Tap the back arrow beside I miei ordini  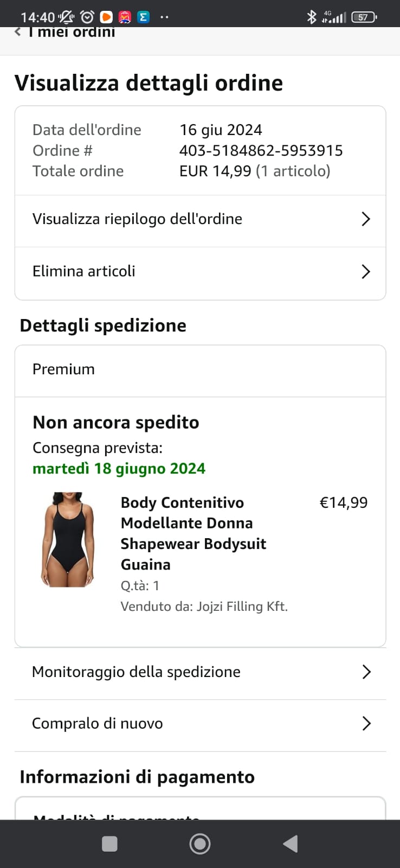click(17, 32)
